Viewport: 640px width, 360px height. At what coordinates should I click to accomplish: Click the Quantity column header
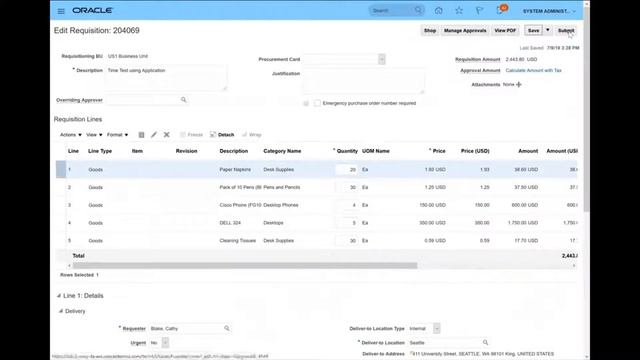(347, 151)
